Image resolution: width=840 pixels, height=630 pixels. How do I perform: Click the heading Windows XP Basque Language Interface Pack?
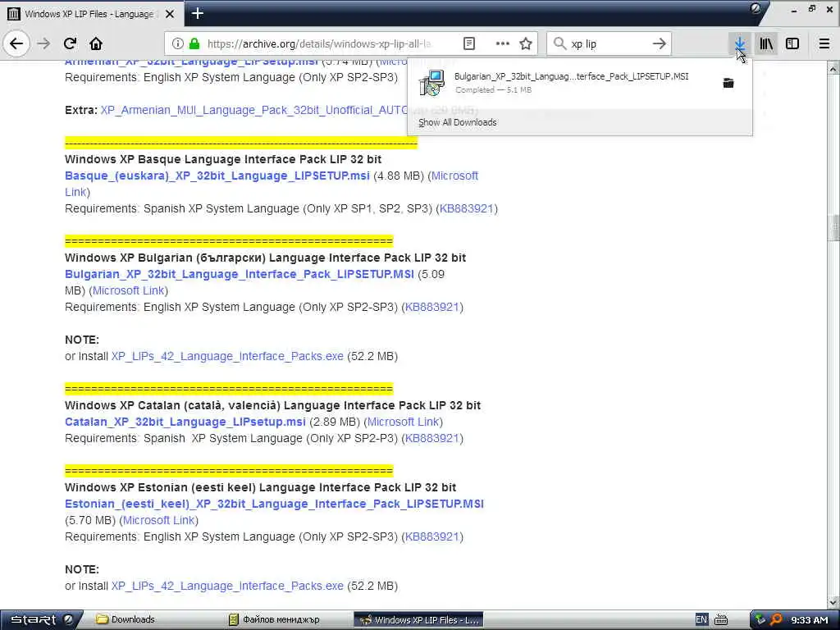(223, 159)
